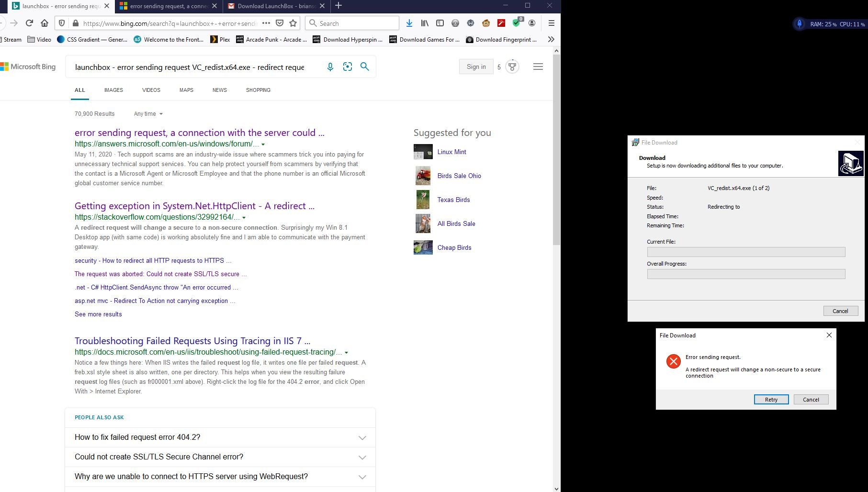Expand docs.microsoft.com URL dropdown arrow

pyautogui.click(x=346, y=352)
